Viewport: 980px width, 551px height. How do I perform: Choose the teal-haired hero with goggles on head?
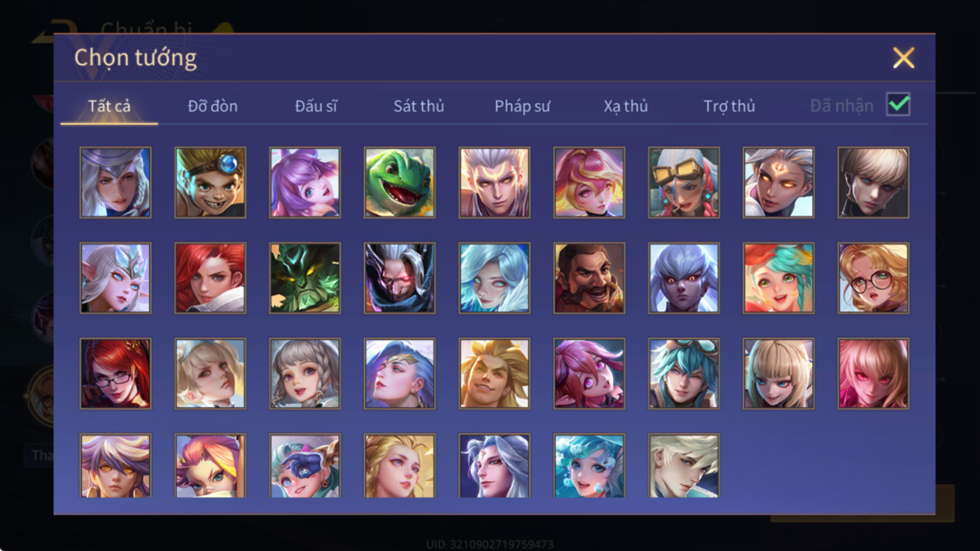684,374
